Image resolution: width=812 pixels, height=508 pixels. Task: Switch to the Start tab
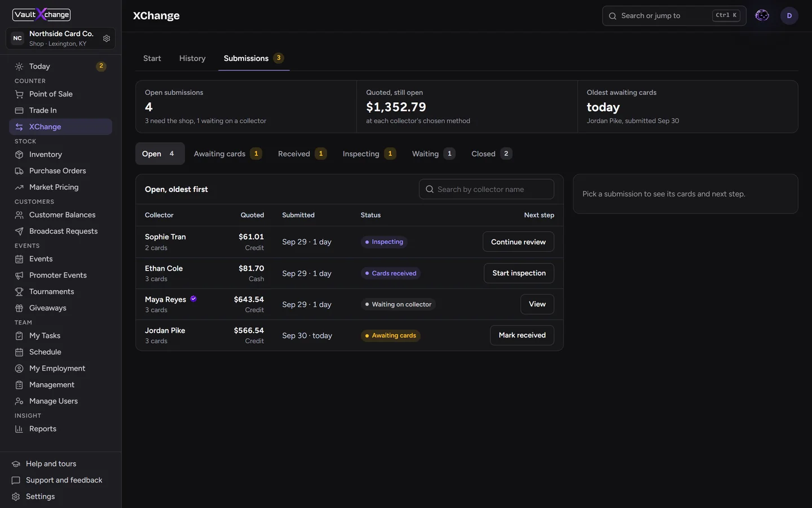click(152, 58)
